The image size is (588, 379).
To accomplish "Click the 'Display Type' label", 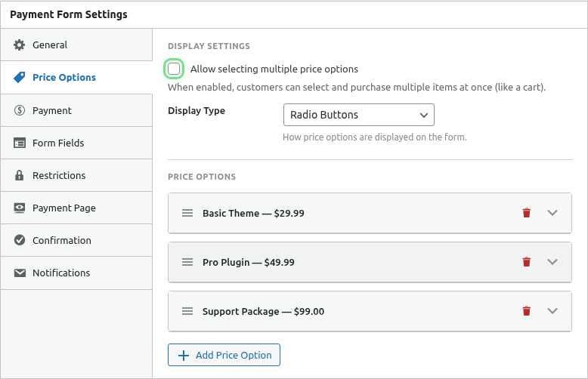I will point(197,111).
